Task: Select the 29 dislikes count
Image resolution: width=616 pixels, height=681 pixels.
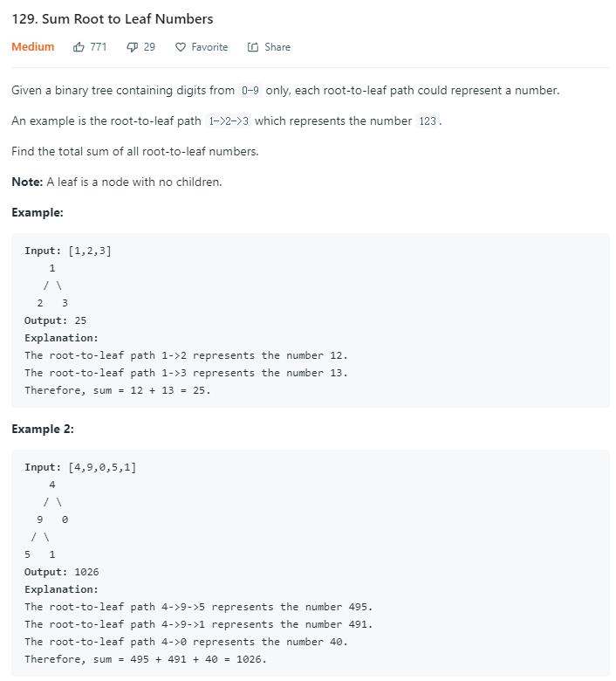Action: coord(149,47)
